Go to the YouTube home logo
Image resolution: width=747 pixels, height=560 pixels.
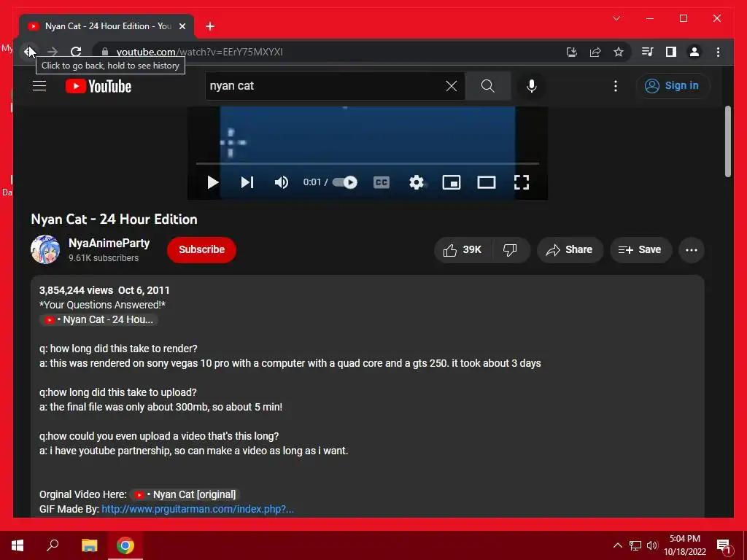click(98, 86)
